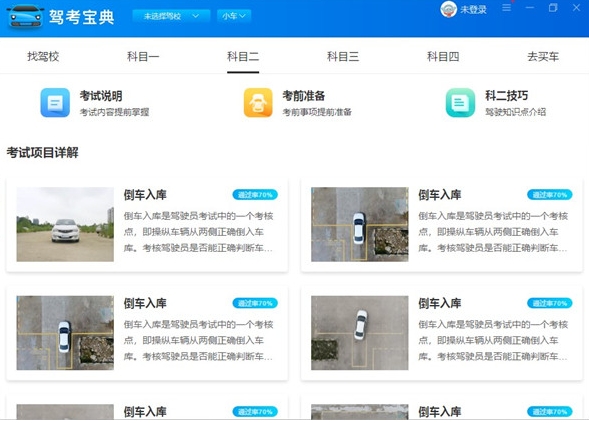Switch to the 科目一 tab
The height and width of the screenshot is (423, 589).
point(143,57)
